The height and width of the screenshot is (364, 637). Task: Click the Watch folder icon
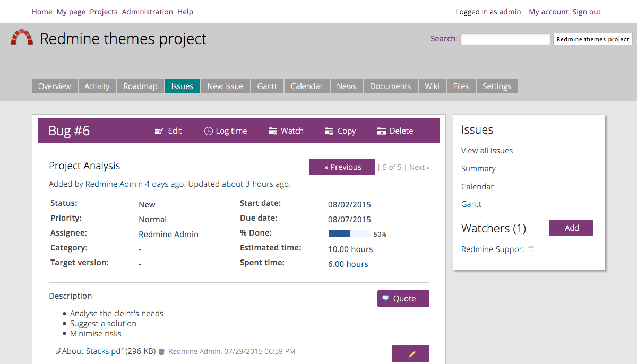click(x=273, y=131)
